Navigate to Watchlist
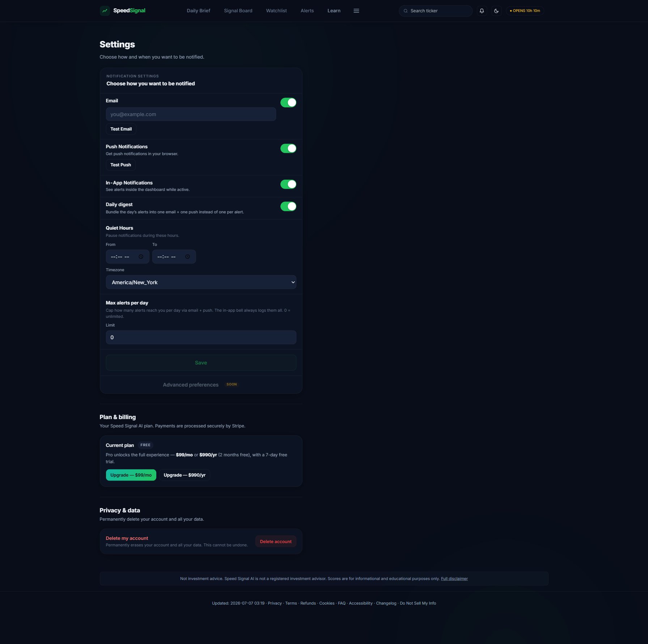The image size is (648, 644). click(276, 11)
